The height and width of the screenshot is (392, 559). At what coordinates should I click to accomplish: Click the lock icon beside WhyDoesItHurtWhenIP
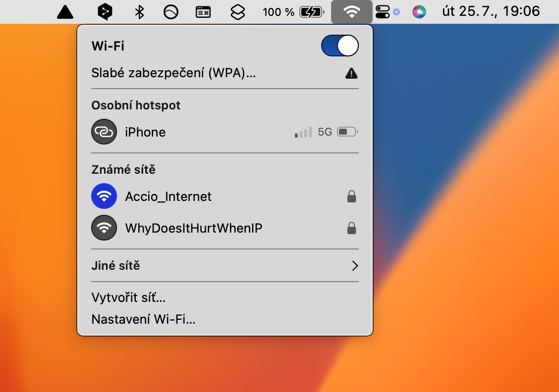click(x=351, y=228)
